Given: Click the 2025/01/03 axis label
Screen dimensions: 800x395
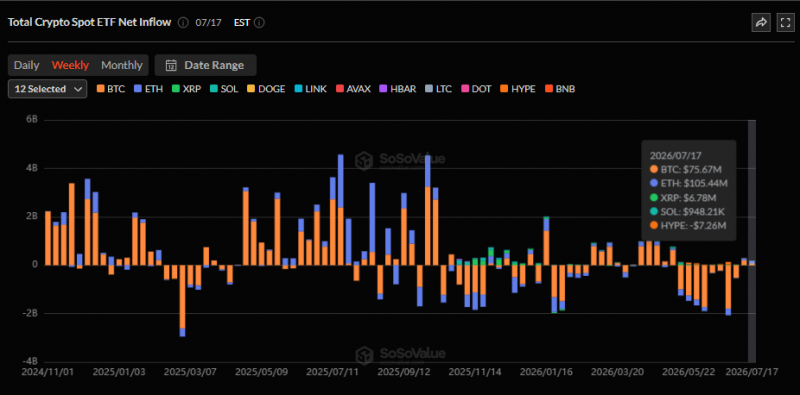Looking at the screenshot, I should coord(118,372).
